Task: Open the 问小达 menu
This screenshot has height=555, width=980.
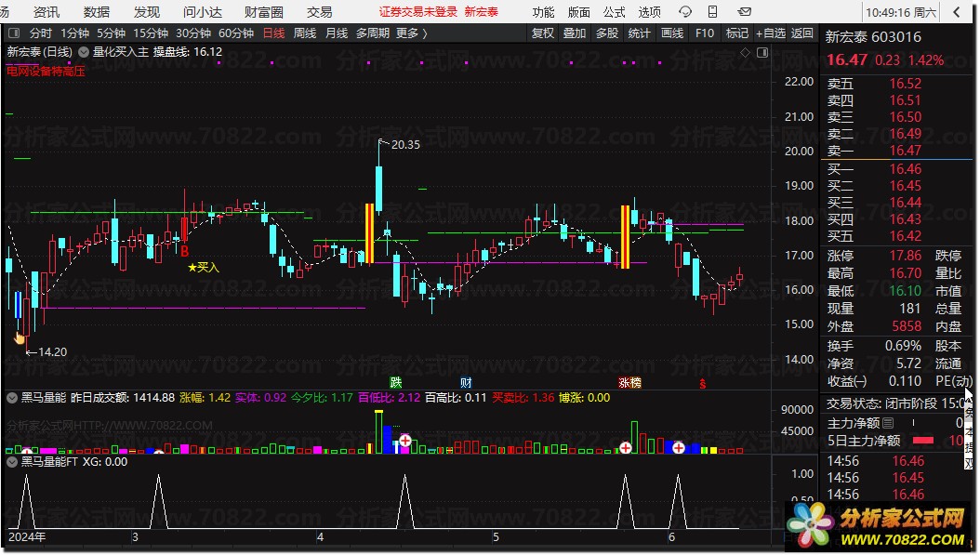Action: 203,12
